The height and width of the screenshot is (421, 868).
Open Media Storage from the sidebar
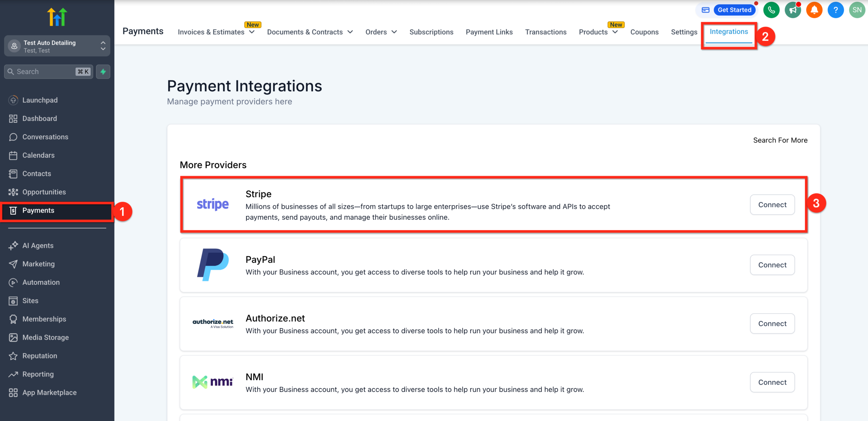click(x=45, y=337)
